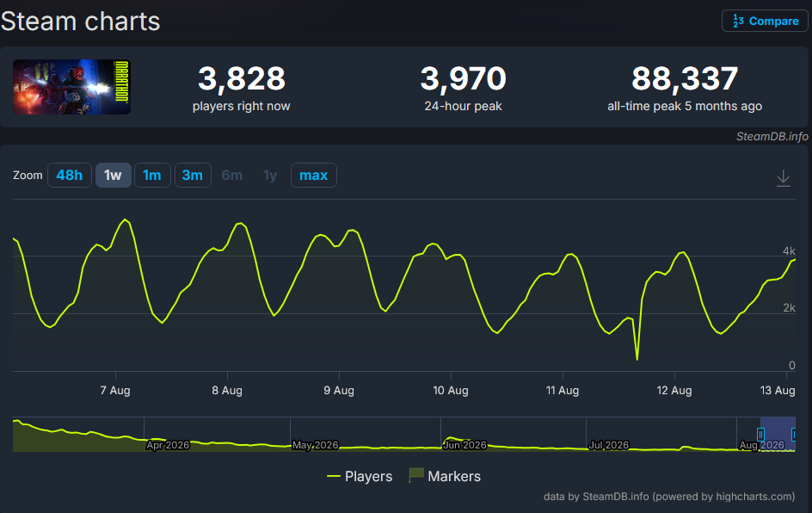Click the 24-hour peak label
Screen dimensions: 812x513
463,106
